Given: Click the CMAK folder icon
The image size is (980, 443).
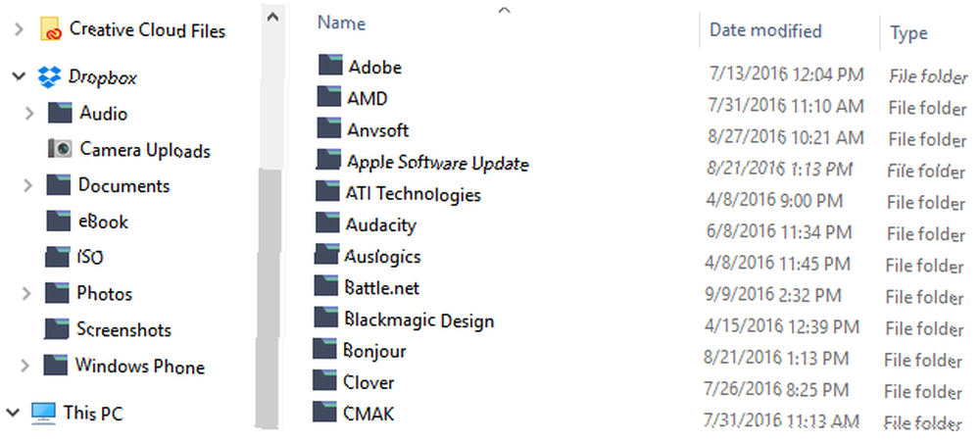Looking at the screenshot, I should point(325,412).
